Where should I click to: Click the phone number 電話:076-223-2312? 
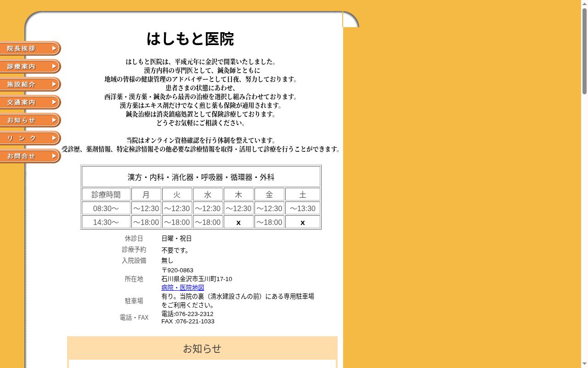(x=187, y=314)
